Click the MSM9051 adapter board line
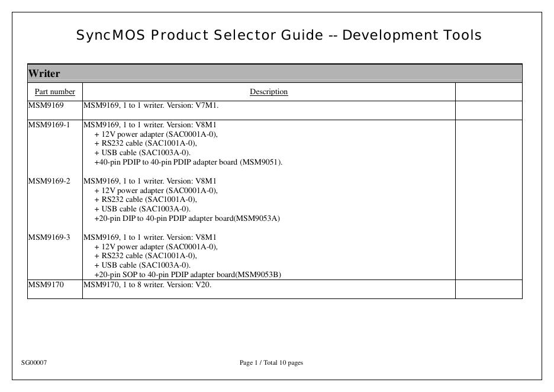Screen dimensions: 554x392 click(188, 162)
